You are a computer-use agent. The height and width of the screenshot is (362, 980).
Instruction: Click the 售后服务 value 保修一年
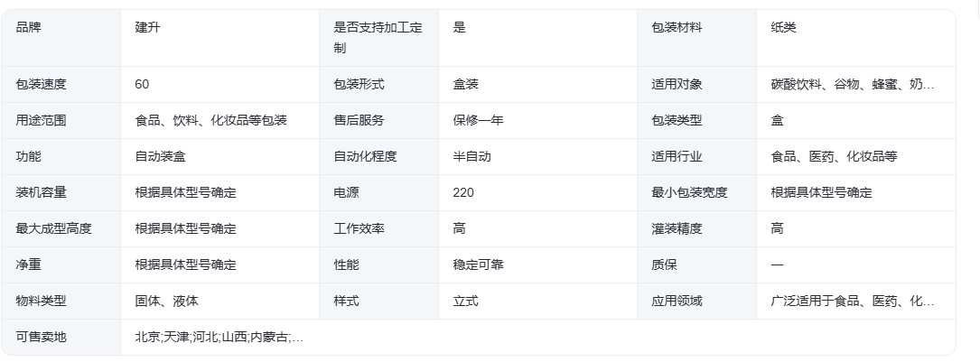click(x=478, y=120)
